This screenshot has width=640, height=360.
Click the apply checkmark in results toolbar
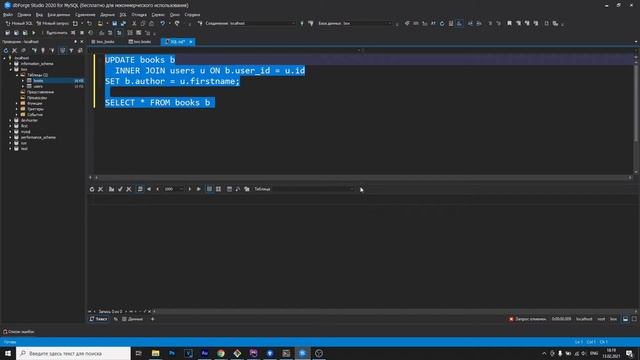click(x=120, y=189)
